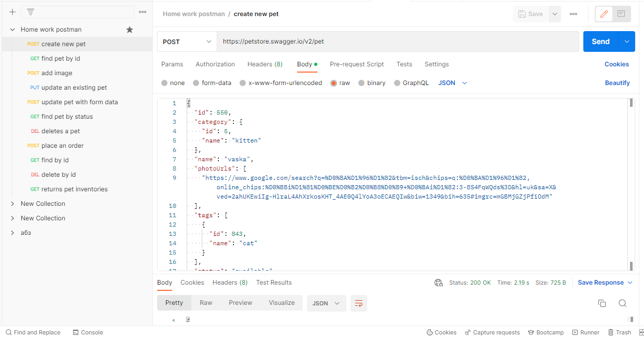Search the response with the magnifier icon
Viewport: 644px width, 337px height.
622,303
